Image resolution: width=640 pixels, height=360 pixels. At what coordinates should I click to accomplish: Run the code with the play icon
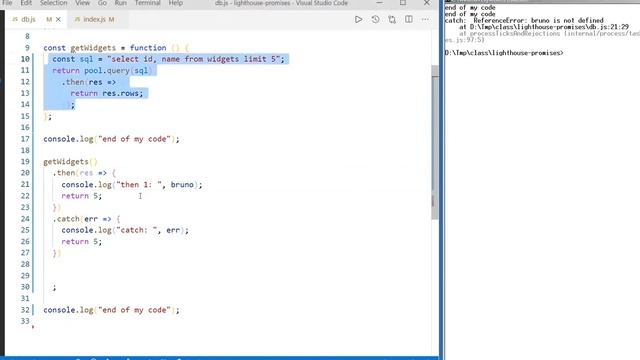pos(358,19)
